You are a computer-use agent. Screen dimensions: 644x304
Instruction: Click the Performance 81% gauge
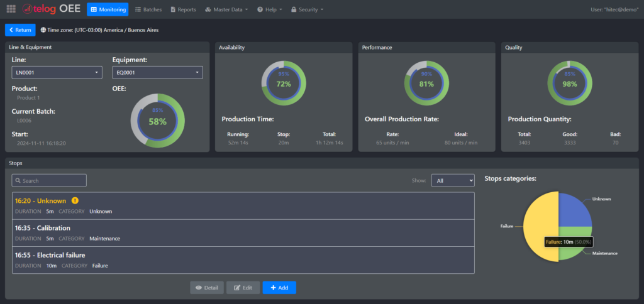pos(426,84)
